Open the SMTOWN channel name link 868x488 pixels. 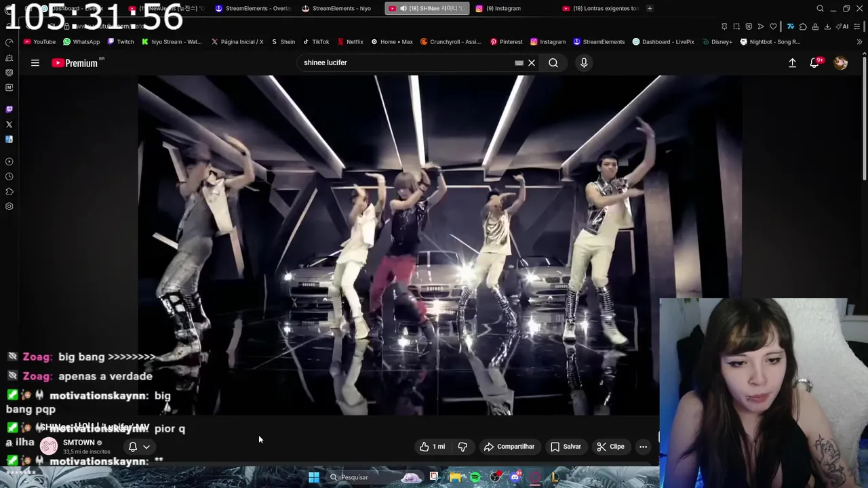[79, 443]
